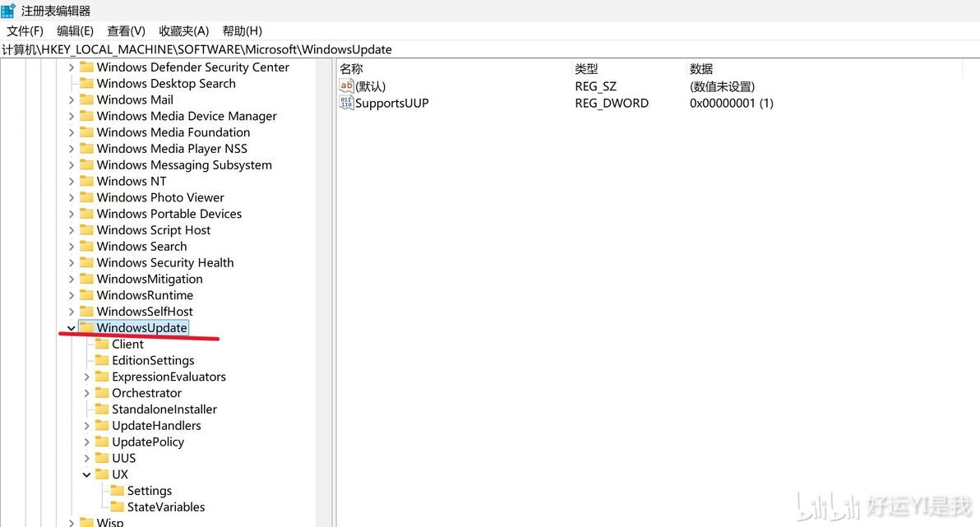Select the StandaloneInstaller folder icon
This screenshot has width=980, height=527.
tap(102, 409)
